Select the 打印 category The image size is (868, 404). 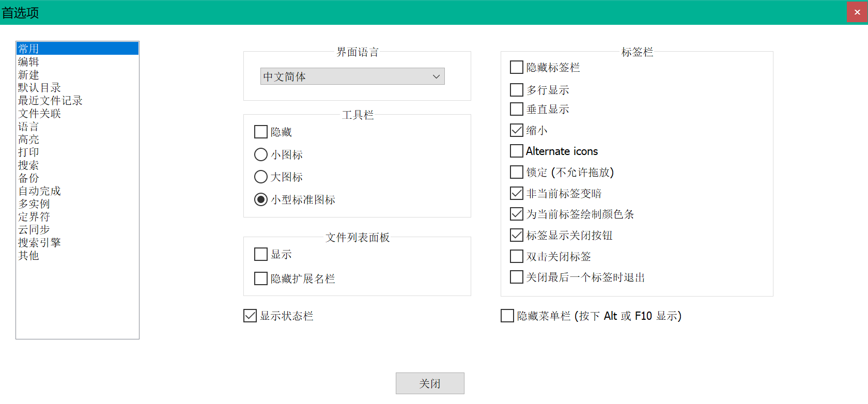point(28,151)
